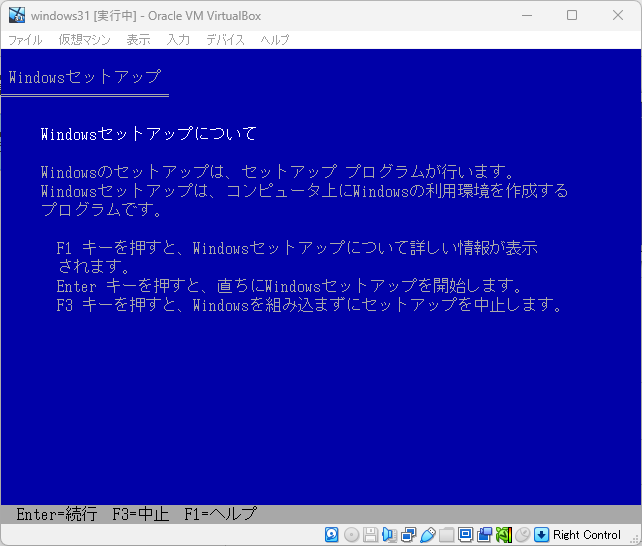Click the line 'コンピュータ上にWindowsの利用環境を作成する'
Viewport: 642px width, 546px height.
click(397, 191)
